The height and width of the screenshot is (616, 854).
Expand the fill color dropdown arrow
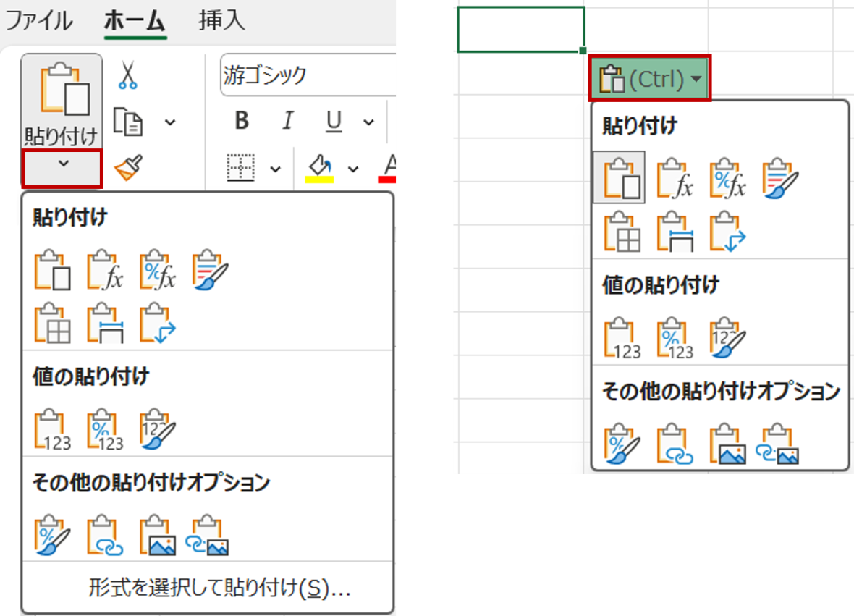coord(353,169)
